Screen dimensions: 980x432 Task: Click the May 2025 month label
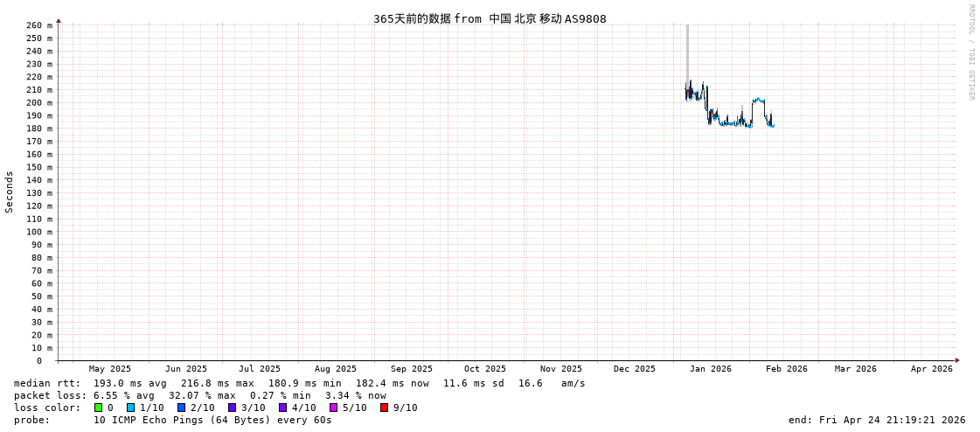pos(110,369)
